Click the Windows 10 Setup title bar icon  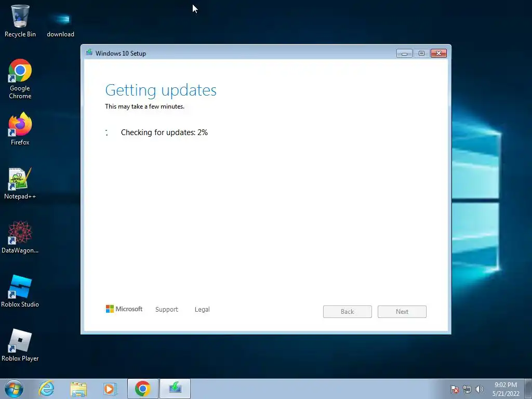click(89, 52)
